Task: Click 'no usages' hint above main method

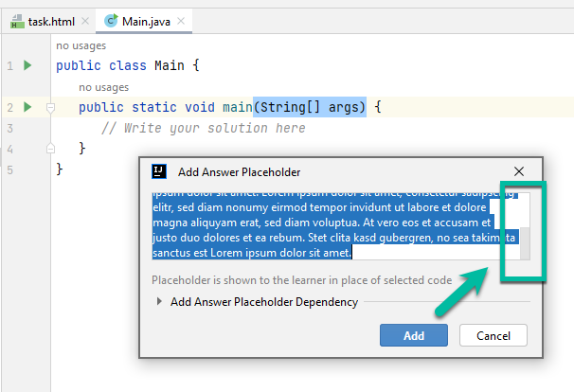Action: pyautogui.click(x=104, y=87)
